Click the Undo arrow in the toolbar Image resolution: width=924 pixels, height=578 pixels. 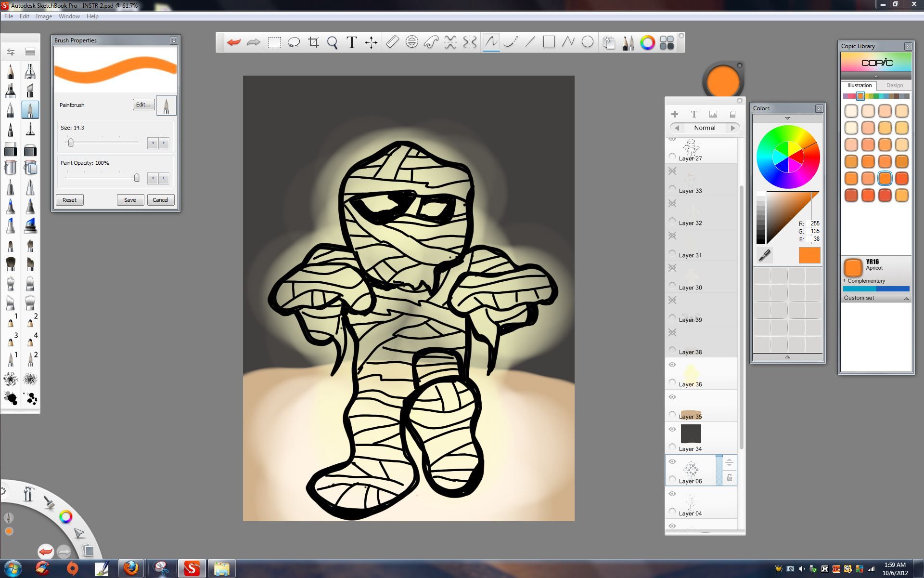[233, 42]
